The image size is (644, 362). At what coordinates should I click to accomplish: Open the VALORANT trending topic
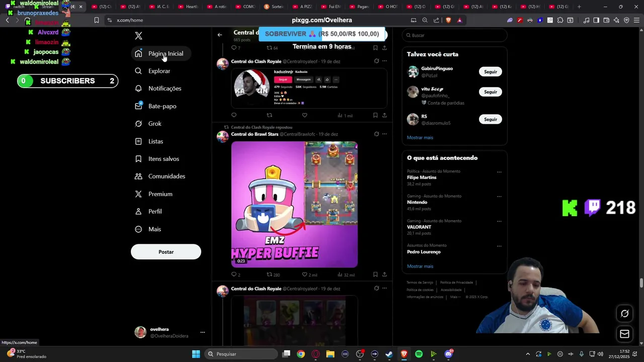419,227
